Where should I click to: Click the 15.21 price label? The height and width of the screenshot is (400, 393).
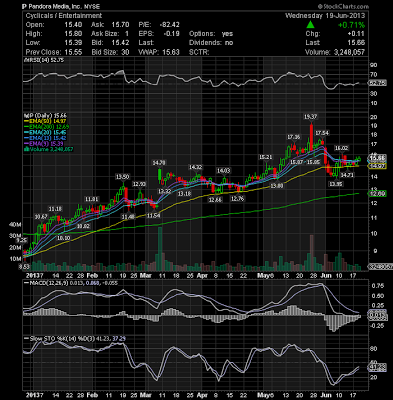click(x=266, y=157)
